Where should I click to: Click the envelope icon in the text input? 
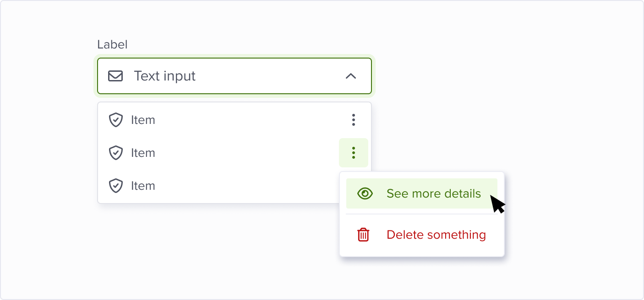(115, 76)
